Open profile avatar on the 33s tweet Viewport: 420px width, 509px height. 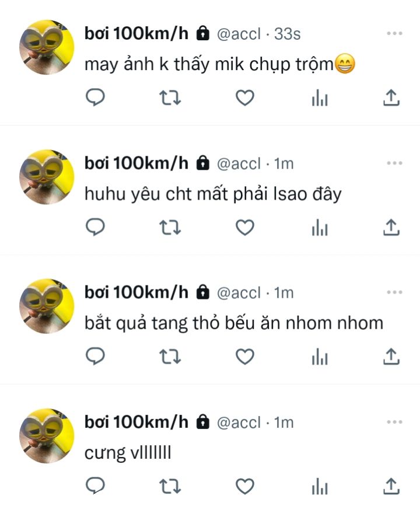(47, 47)
